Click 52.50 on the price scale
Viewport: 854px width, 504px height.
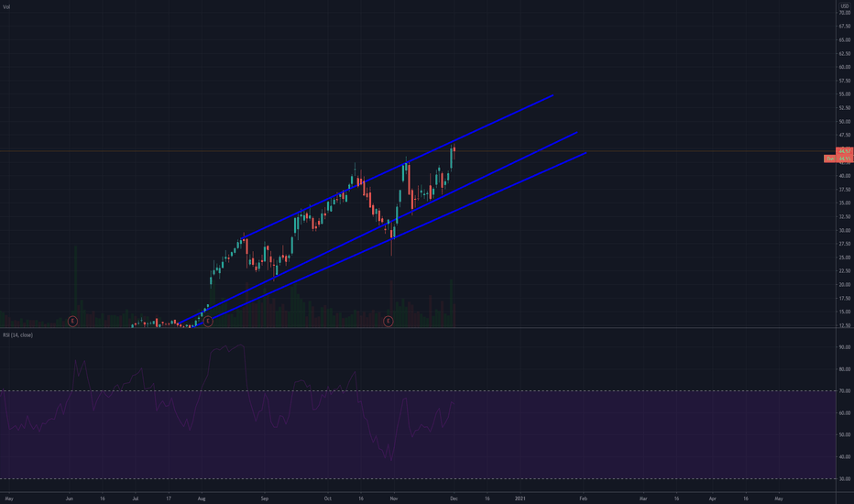click(845, 108)
